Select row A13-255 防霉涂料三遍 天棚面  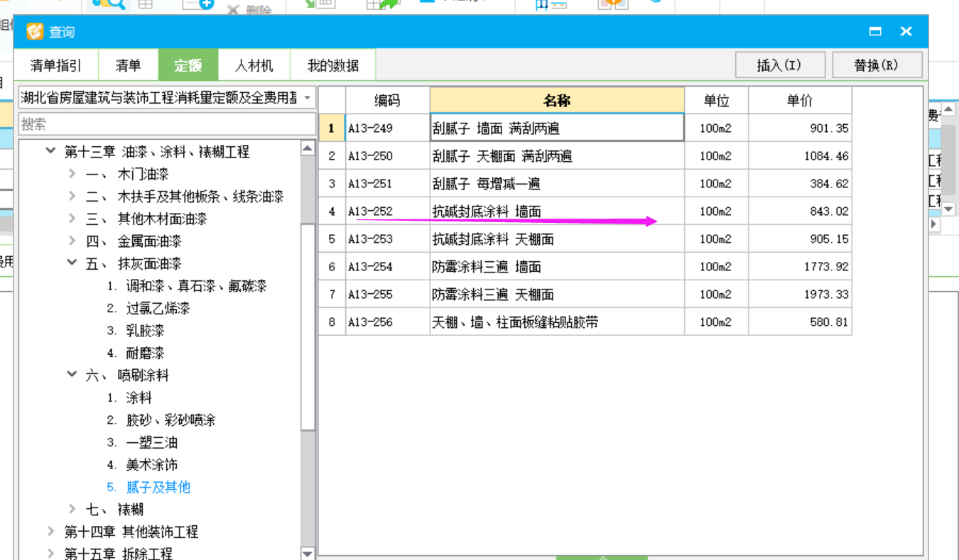pyautogui.click(x=585, y=295)
